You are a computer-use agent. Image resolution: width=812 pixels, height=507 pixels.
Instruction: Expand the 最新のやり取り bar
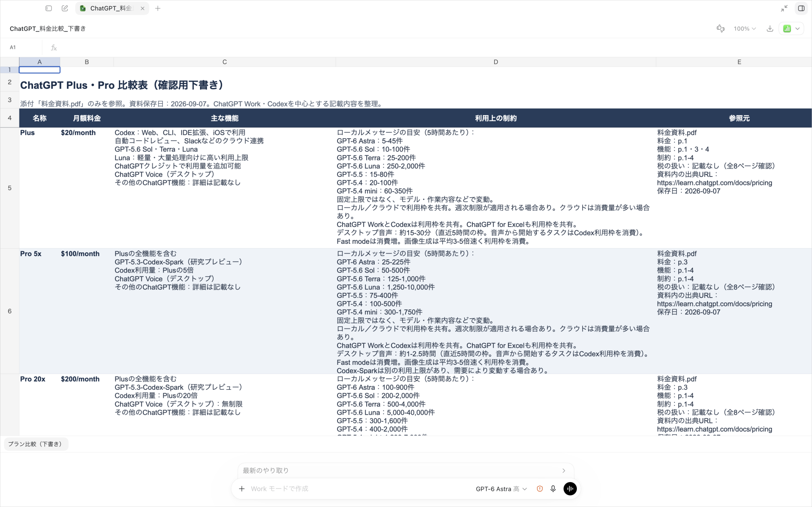(x=406, y=470)
